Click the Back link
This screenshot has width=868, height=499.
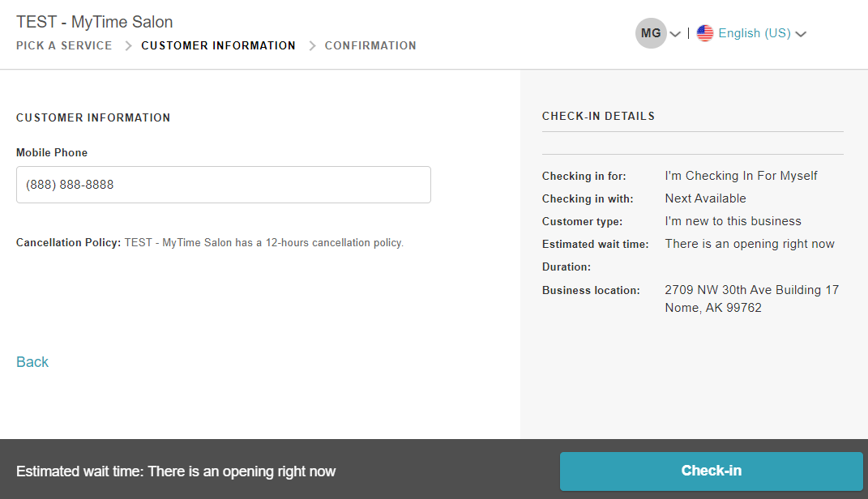pyautogui.click(x=32, y=362)
